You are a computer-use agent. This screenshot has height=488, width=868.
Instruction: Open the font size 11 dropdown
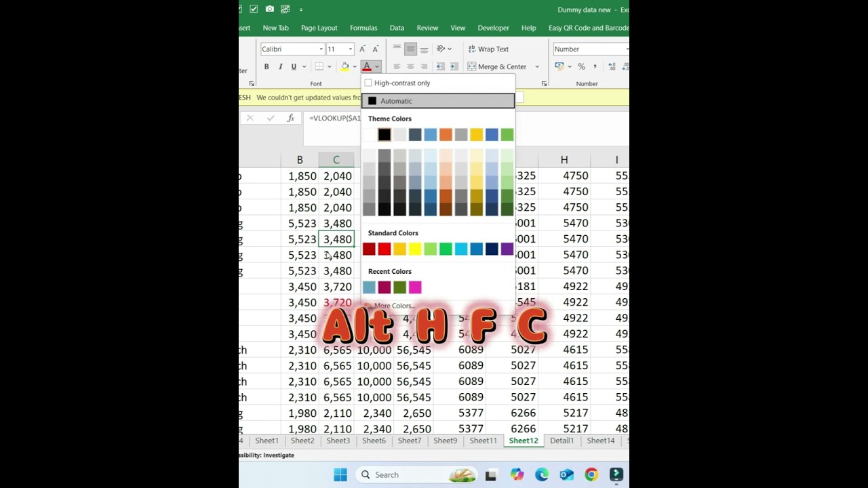351,49
